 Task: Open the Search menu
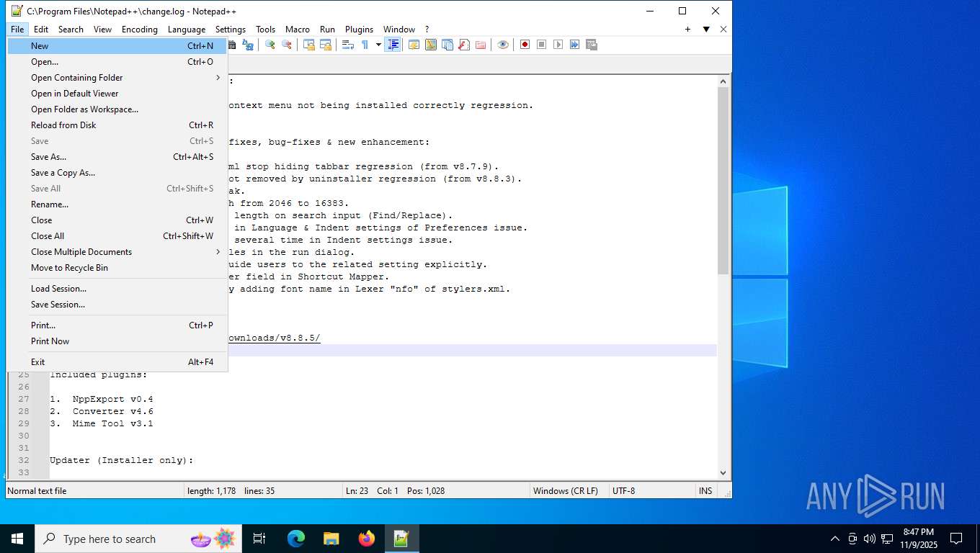pyautogui.click(x=71, y=30)
